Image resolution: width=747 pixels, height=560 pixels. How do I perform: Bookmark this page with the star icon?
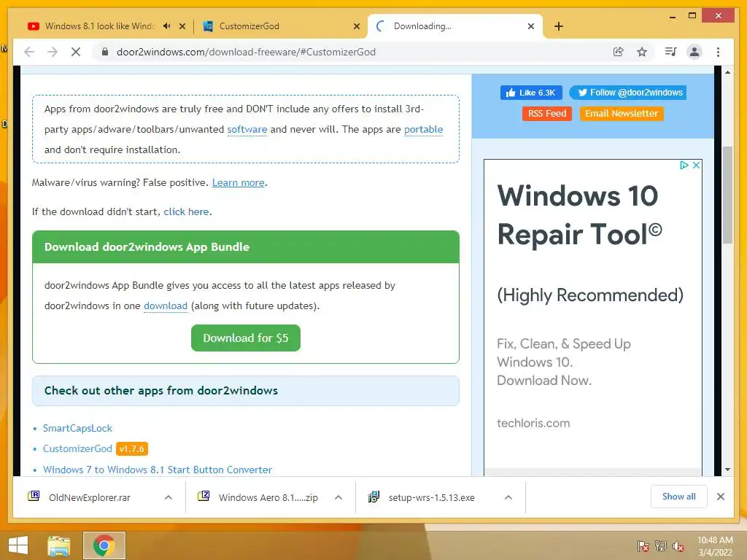click(x=642, y=52)
